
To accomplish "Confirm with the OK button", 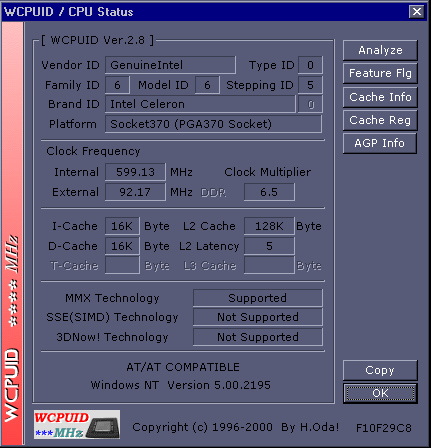I will (x=380, y=393).
